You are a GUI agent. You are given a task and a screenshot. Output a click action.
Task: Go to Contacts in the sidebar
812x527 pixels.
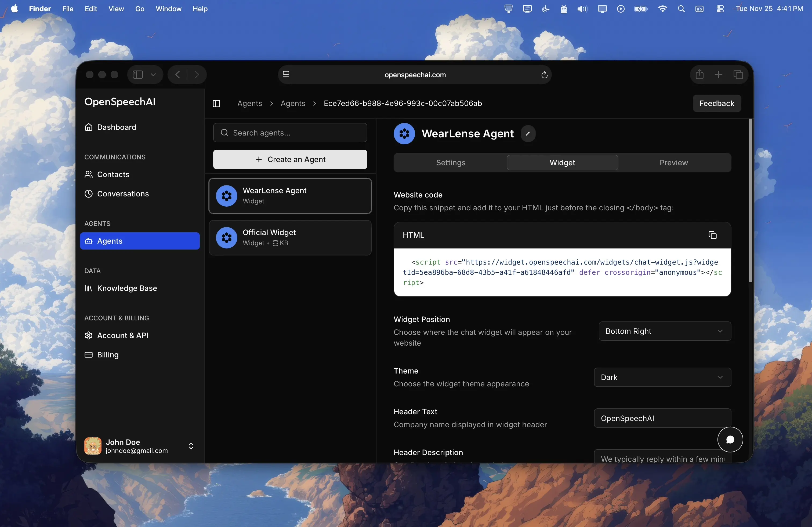140,174
